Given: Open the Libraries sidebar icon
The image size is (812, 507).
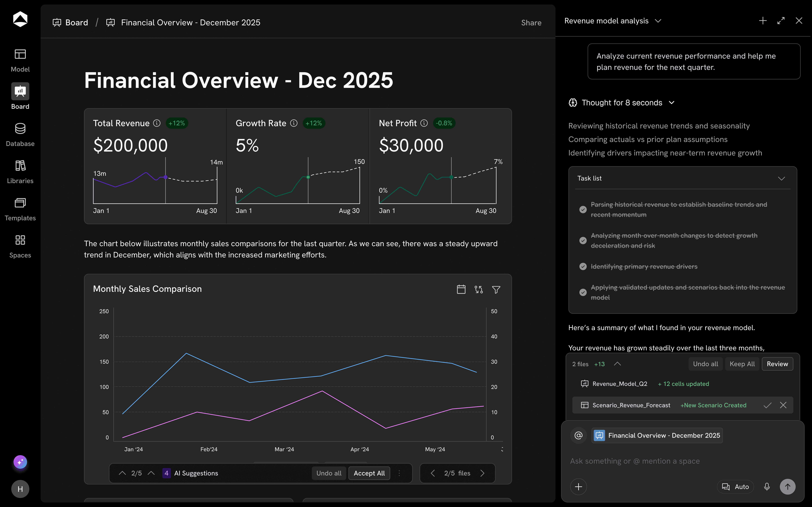Looking at the screenshot, I should (20, 171).
